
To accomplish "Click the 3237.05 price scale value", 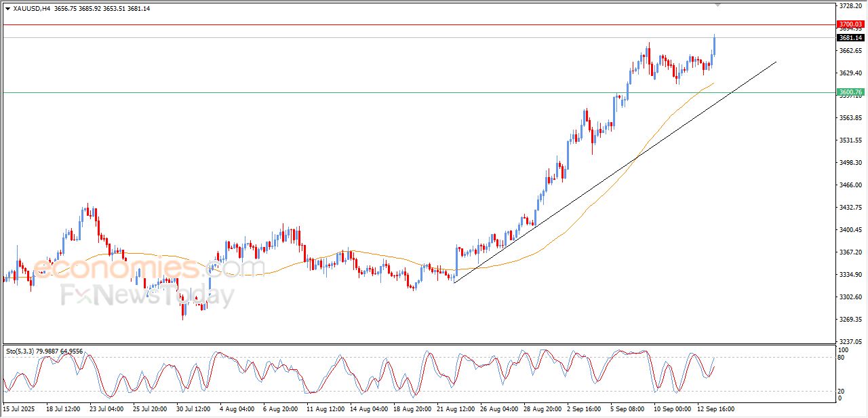I will point(850,341).
